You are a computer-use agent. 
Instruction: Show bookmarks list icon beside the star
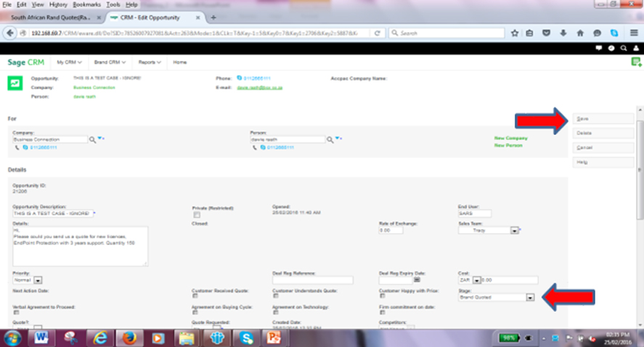tap(529, 33)
